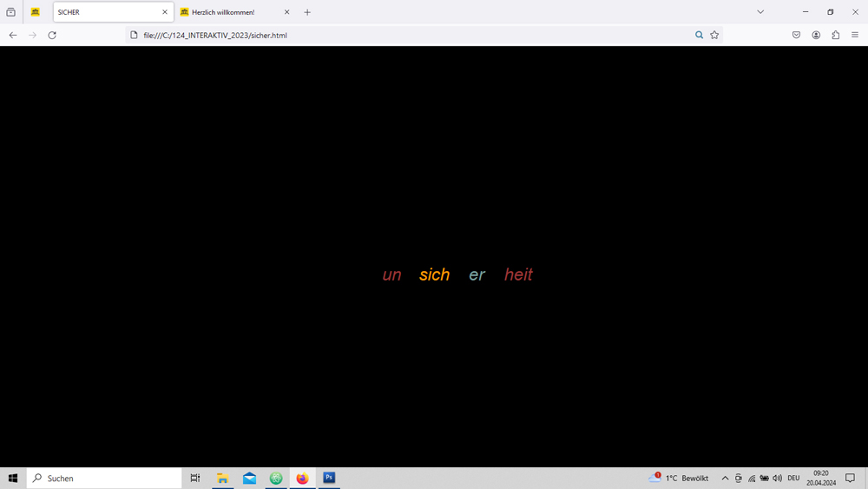Open File Explorer from the taskbar
This screenshot has width=868, height=489.
tap(222, 478)
